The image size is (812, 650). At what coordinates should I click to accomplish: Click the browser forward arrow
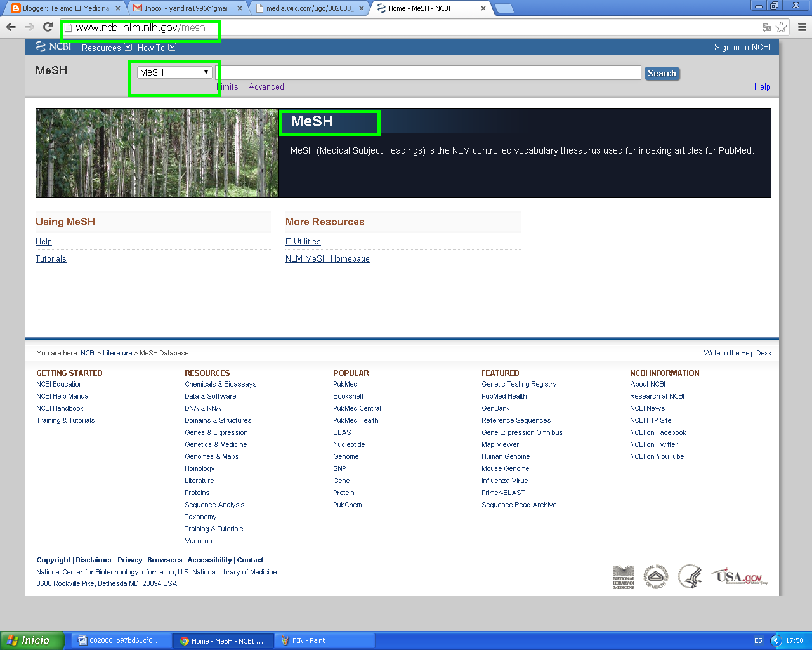pos(29,27)
